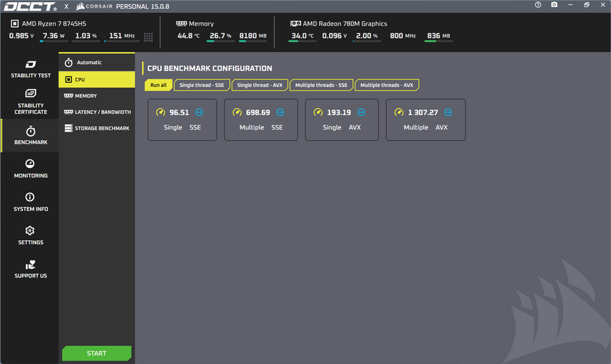Click the CPU chip icon beside Ryzen

(x=15, y=24)
